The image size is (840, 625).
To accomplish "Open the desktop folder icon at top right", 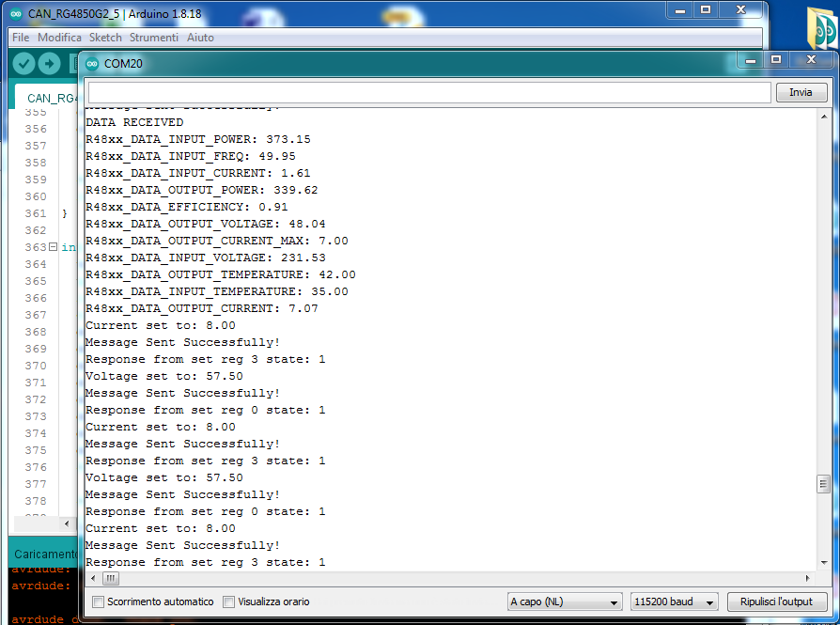I will [x=823, y=34].
